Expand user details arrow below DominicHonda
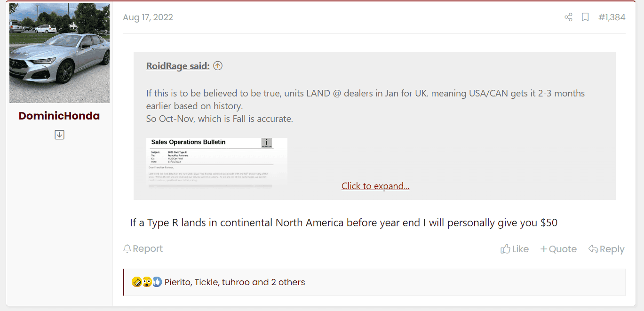Viewport: 644px width, 311px height. tap(59, 135)
